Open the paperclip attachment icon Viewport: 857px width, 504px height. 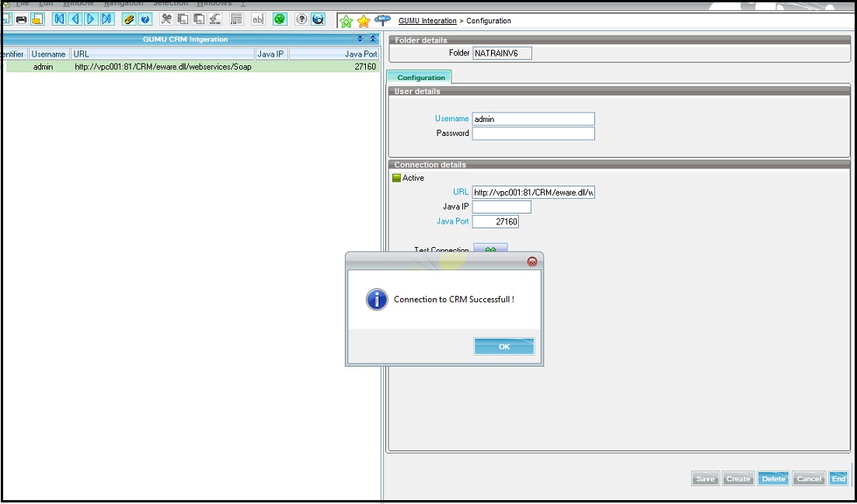pyautogui.click(x=129, y=19)
